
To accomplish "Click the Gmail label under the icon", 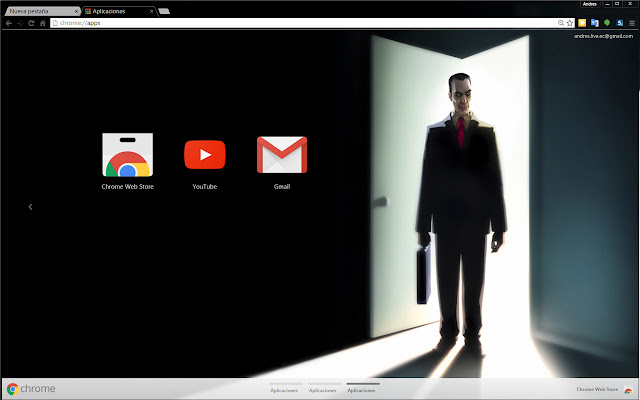I will tap(282, 187).
